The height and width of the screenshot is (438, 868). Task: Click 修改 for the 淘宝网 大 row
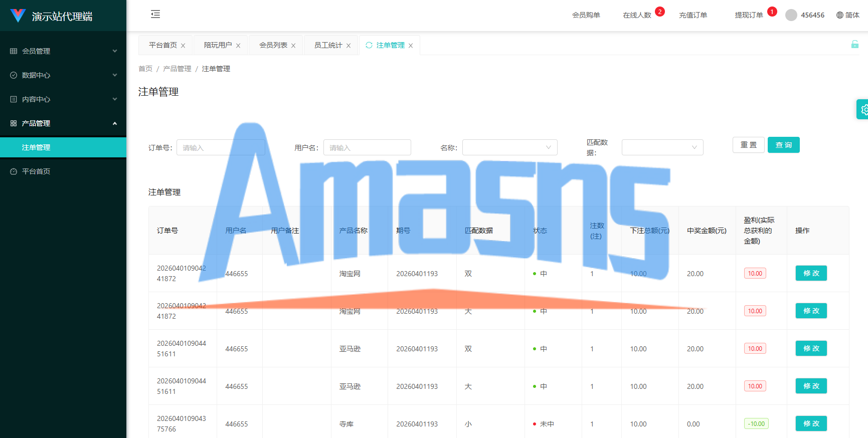tap(811, 311)
